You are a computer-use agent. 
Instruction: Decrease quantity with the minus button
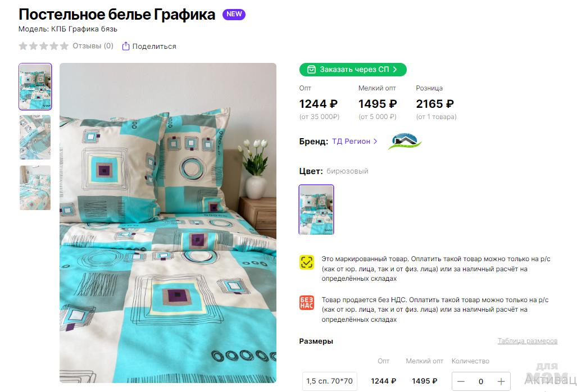(461, 382)
